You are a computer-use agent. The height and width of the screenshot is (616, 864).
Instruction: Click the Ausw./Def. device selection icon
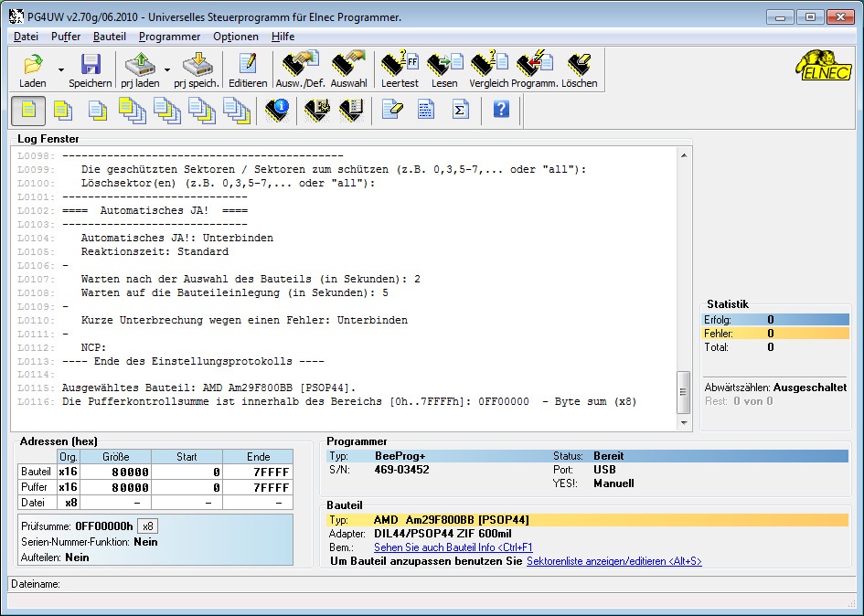click(x=300, y=64)
